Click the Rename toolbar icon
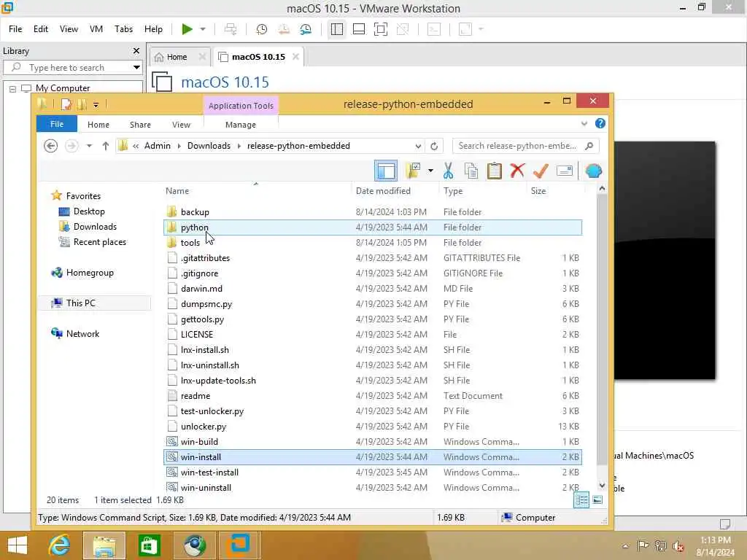The width and height of the screenshot is (747, 560). (x=565, y=171)
